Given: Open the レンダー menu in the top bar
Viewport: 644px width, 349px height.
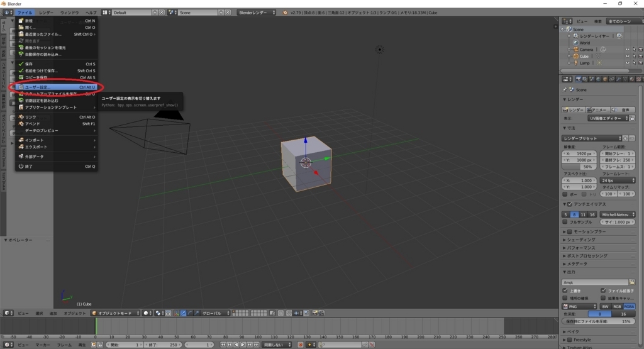Looking at the screenshot, I should pyautogui.click(x=46, y=13).
